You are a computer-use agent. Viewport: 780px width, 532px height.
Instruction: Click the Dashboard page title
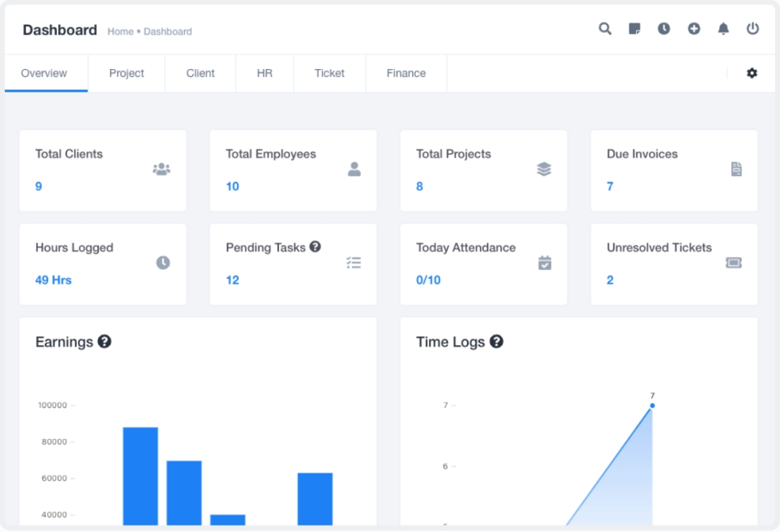tap(60, 30)
